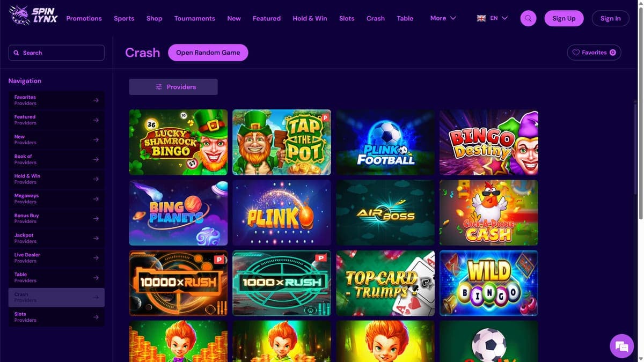Select Crash in top navigation
The height and width of the screenshot is (362, 644).
[x=376, y=18]
